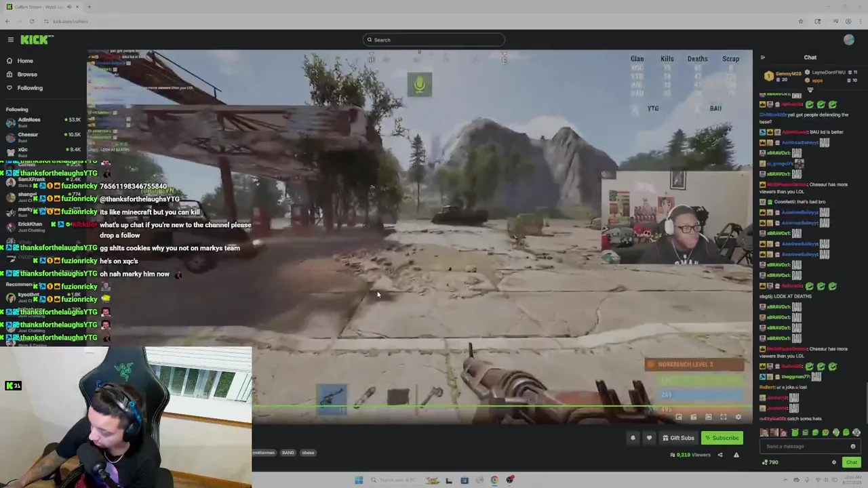Toggle fullscreen on the video player
Viewport: 868px width, 488px height.
724,418
